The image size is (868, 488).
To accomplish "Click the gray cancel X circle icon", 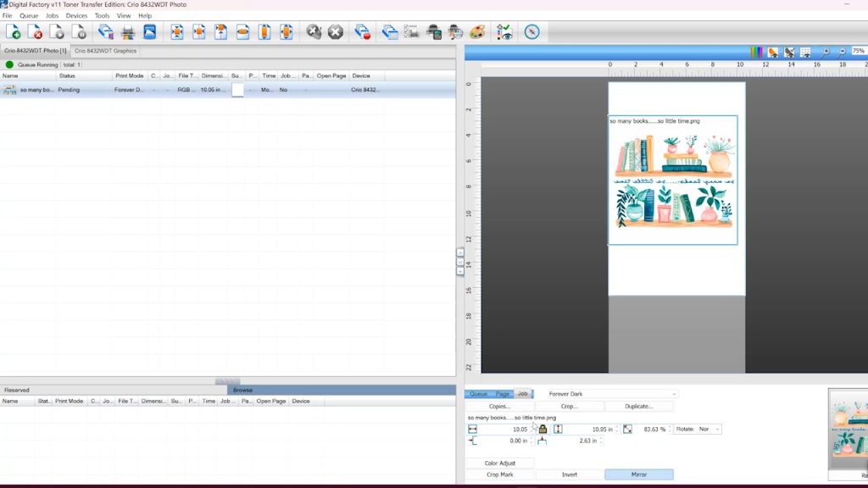I will click(x=336, y=32).
